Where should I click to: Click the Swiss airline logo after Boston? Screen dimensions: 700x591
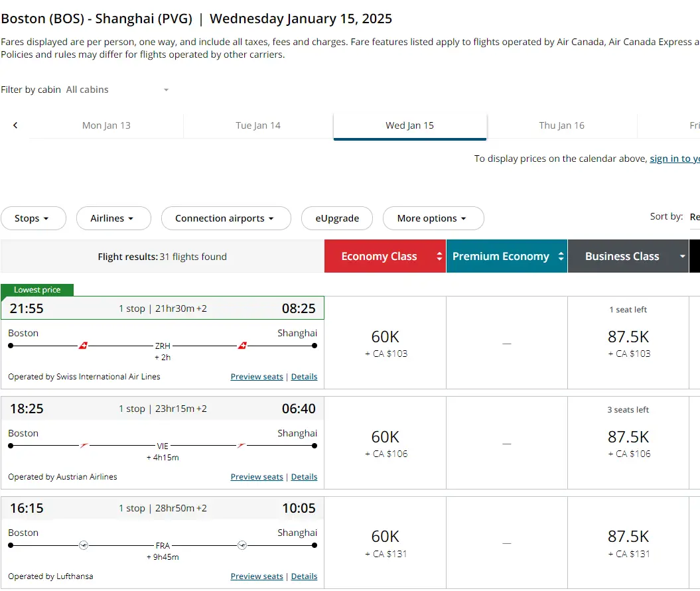[83, 346]
